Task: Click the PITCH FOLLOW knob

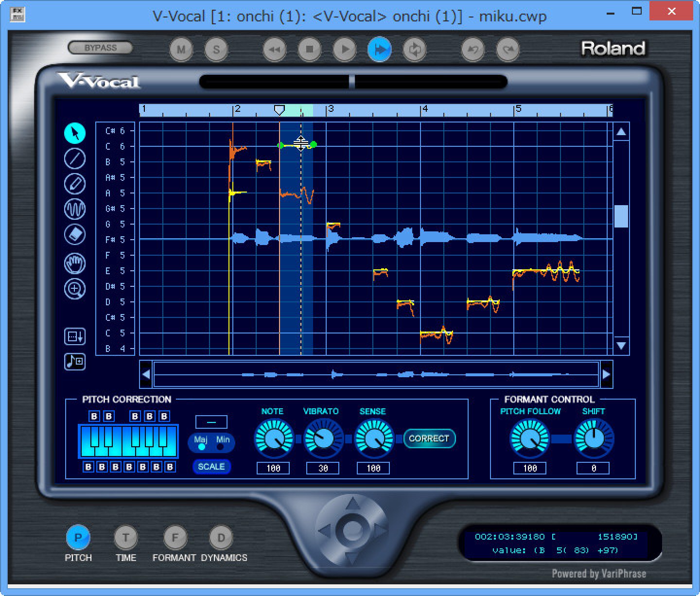Action: (x=530, y=439)
